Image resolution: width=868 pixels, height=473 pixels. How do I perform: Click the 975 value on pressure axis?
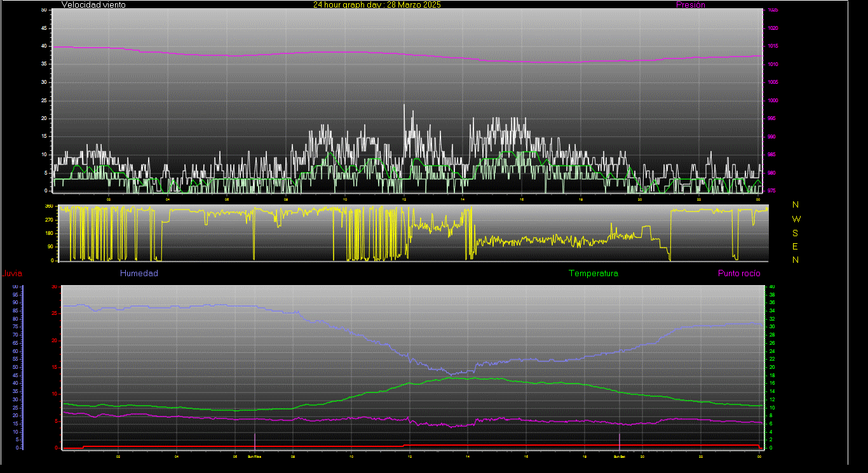[772, 190]
